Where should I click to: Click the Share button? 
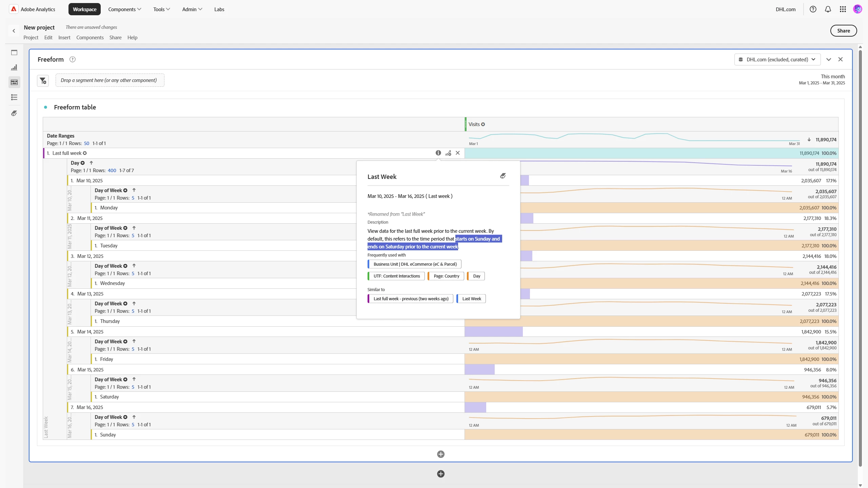point(843,30)
